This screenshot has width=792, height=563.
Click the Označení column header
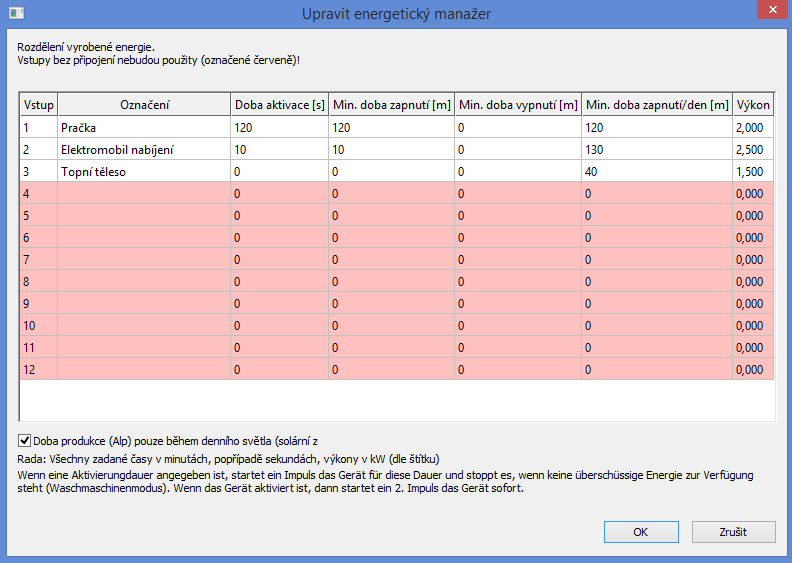pos(144,105)
